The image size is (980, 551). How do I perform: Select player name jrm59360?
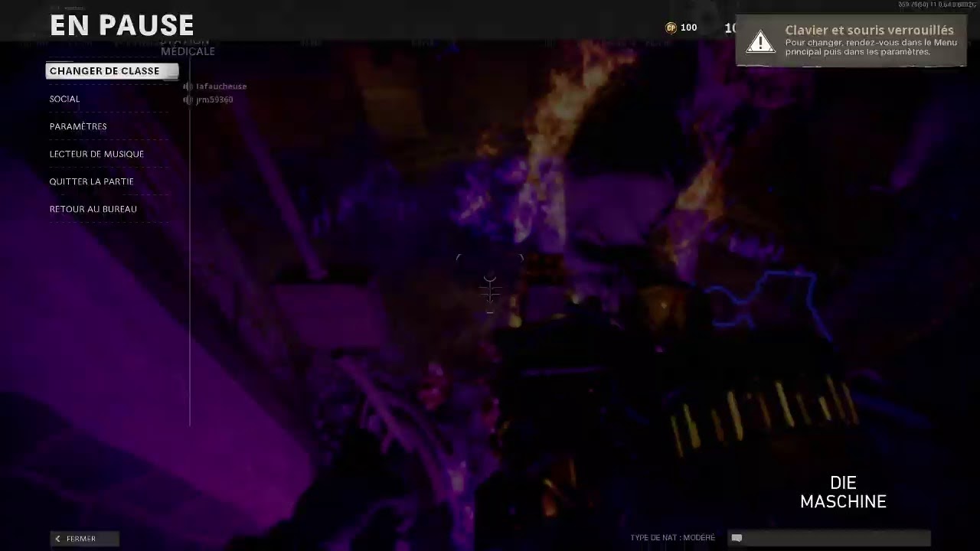pyautogui.click(x=214, y=99)
